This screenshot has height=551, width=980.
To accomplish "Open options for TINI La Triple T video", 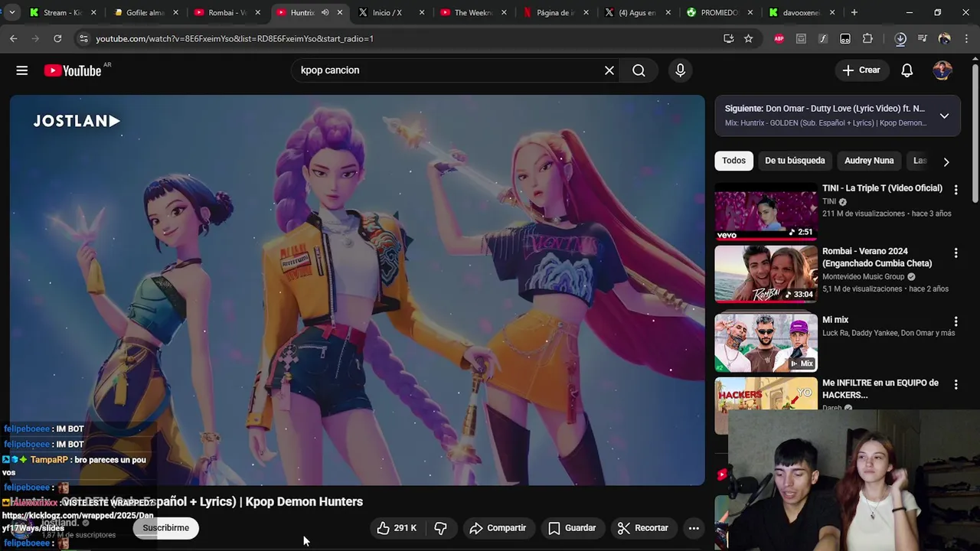I will tap(955, 189).
